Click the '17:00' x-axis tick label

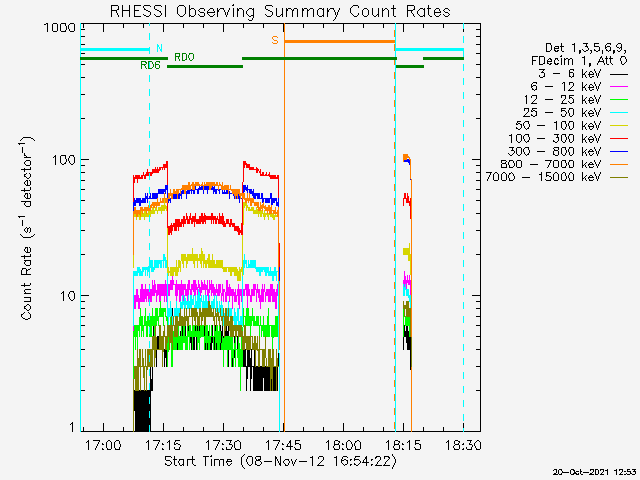coord(103,445)
